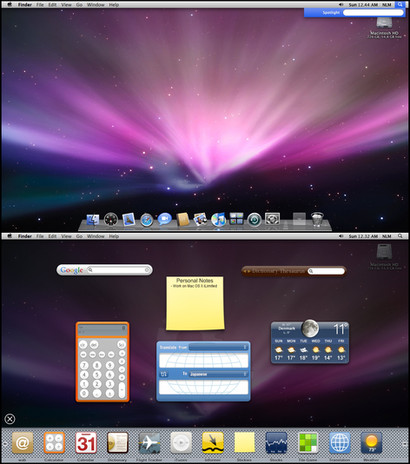Launch iTunes from the Dock
Image resolution: width=410 pixels, height=464 pixels.
(219, 220)
